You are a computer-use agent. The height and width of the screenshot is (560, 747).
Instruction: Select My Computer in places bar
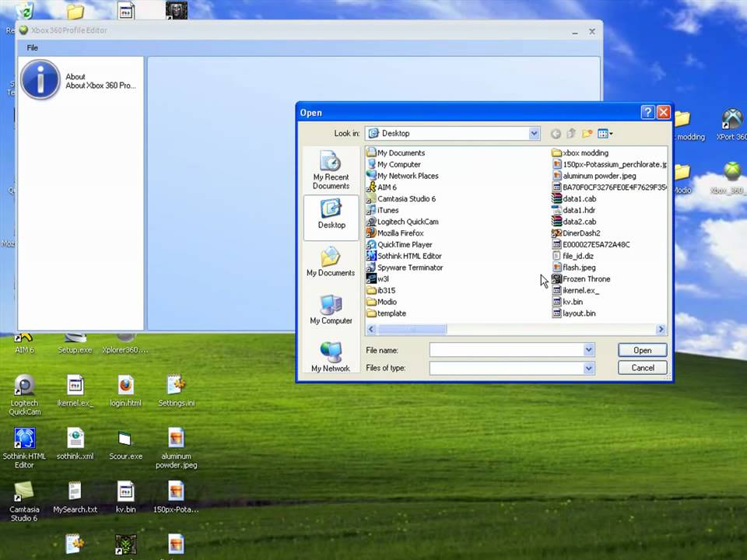point(331,310)
